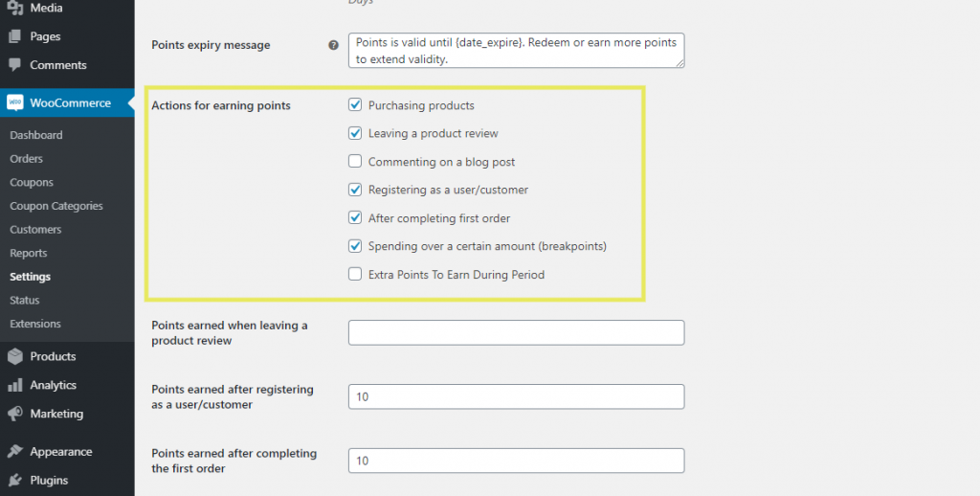
Task: Open the Coupon Categories submenu item
Action: click(56, 206)
